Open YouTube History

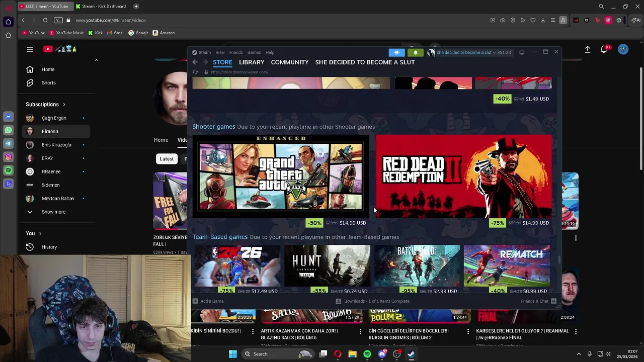[x=55, y=247]
